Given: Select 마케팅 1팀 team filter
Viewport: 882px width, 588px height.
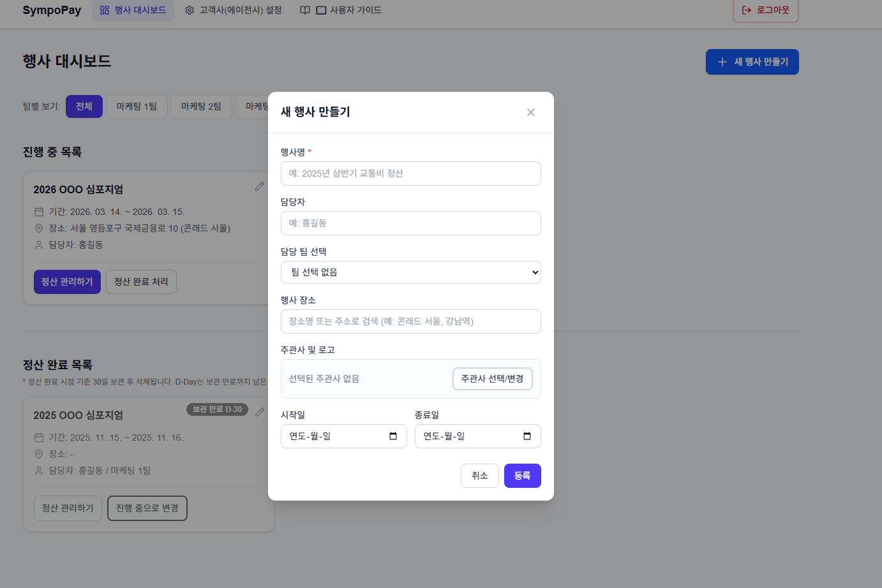Looking at the screenshot, I should click(x=137, y=107).
